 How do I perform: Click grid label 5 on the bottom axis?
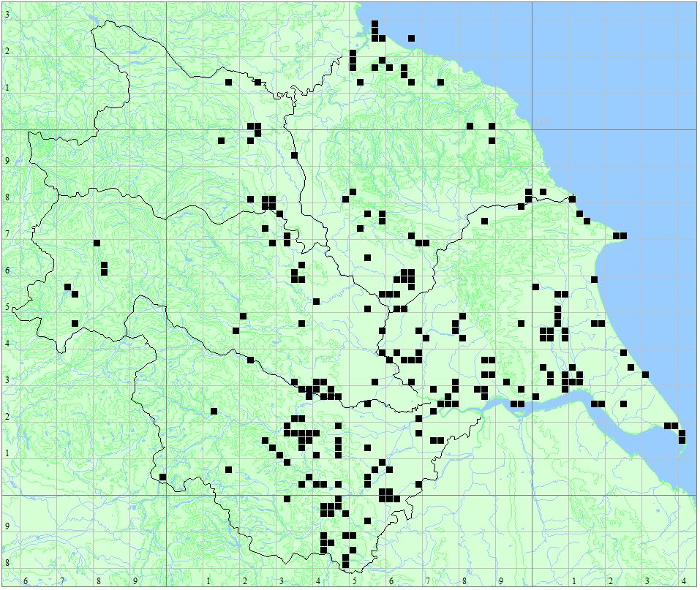click(x=355, y=581)
